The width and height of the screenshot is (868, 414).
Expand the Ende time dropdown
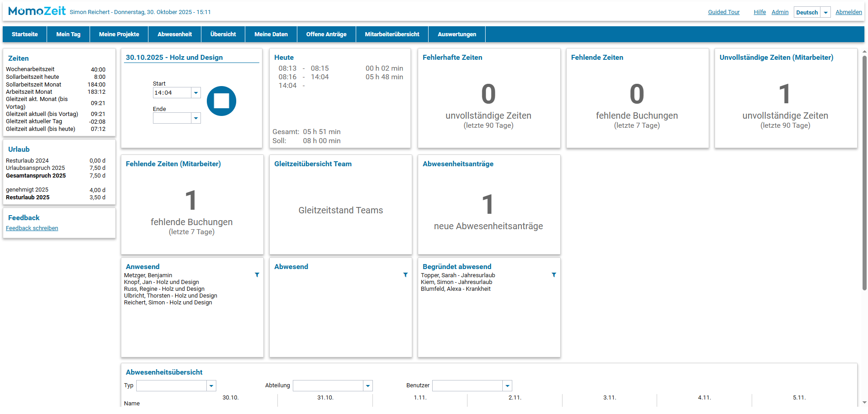196,118
